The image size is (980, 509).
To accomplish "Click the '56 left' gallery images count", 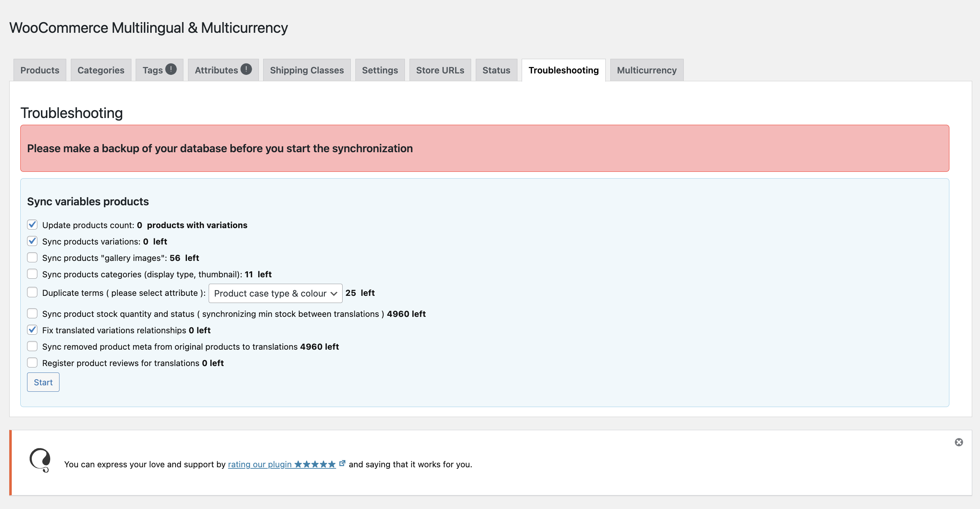I will click(184, 258).
